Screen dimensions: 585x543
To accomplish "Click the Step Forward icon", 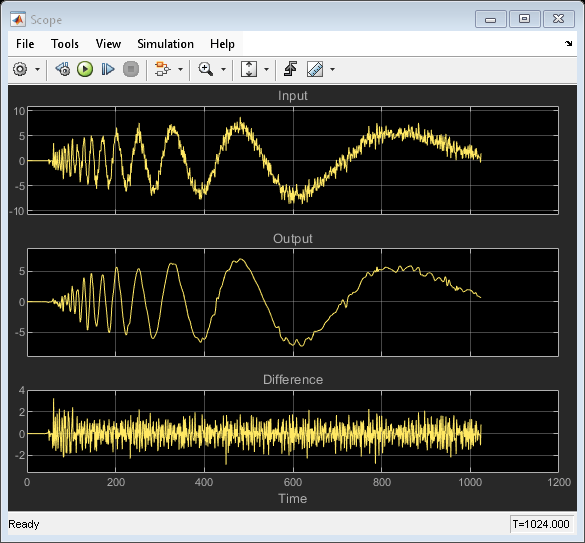I will pyautogui.click(x=108, y=69).
